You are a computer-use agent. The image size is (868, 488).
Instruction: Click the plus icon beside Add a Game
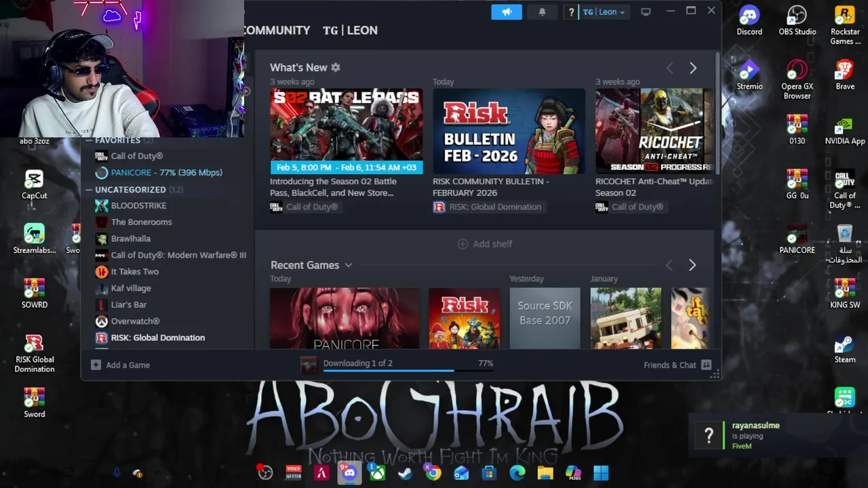pos(96,365)
